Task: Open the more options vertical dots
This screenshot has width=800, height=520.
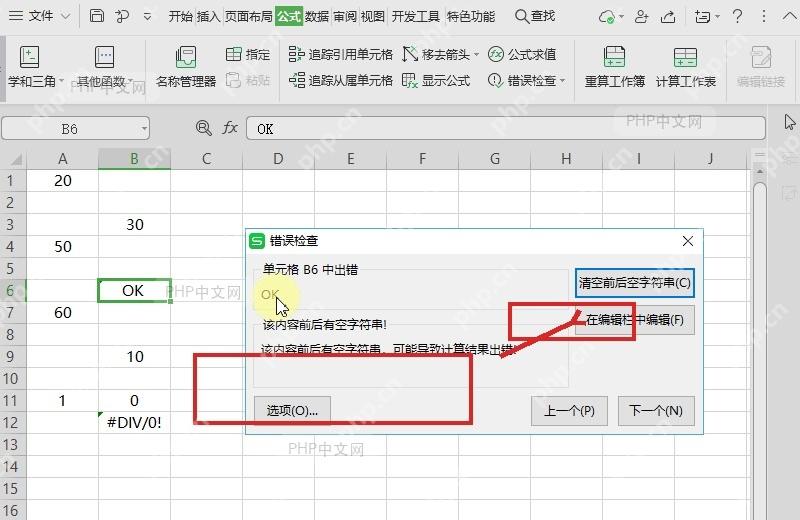Action: [764, 16]
